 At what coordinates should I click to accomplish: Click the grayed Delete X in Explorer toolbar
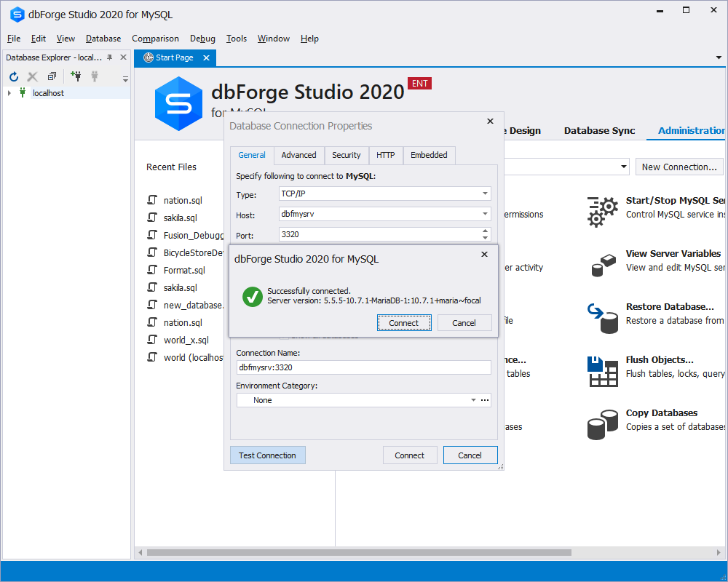click(33, 76)
